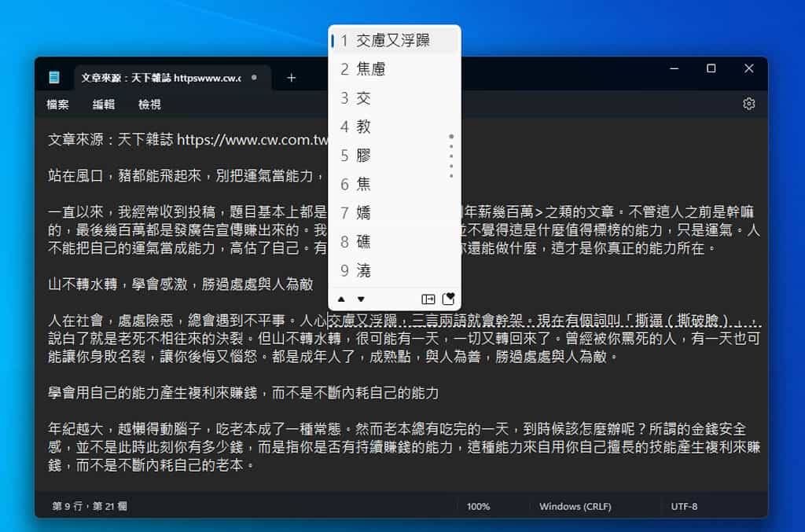Open the emoji panel icon in candidate window
805x532 pixels.
(448, 299)
